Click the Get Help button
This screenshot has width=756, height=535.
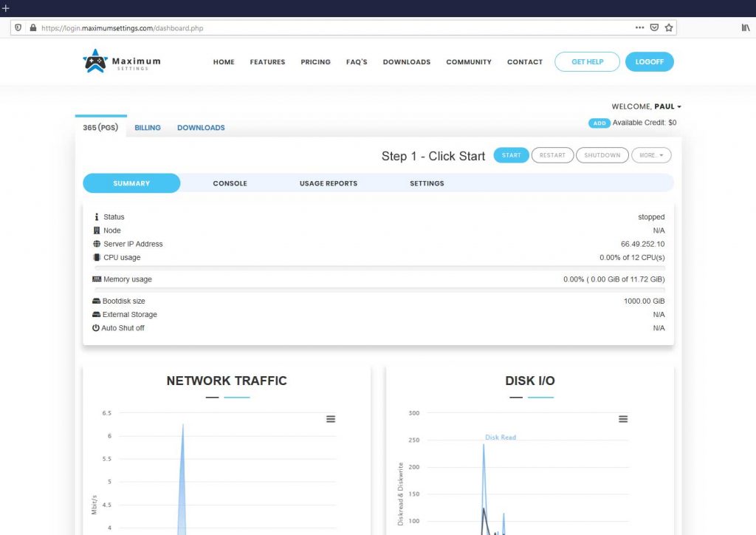[x=587, y=62]
